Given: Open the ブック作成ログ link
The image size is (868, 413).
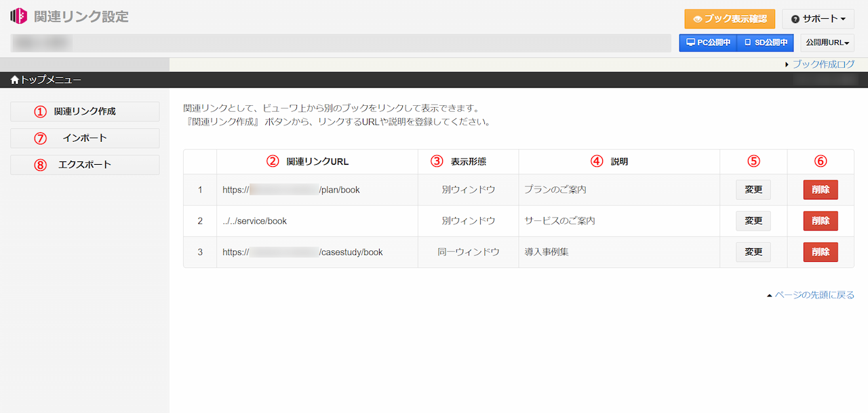Looking at the screenshot, I should click(823, 64).
